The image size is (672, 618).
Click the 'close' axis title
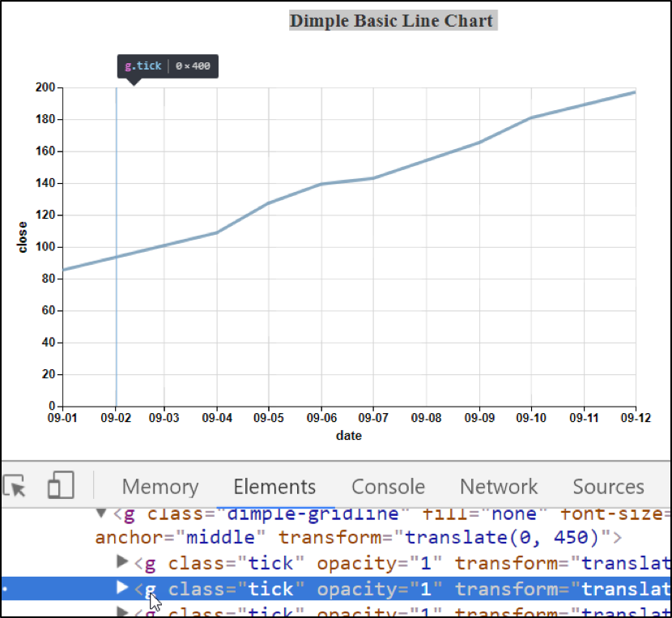pos(23,237)
